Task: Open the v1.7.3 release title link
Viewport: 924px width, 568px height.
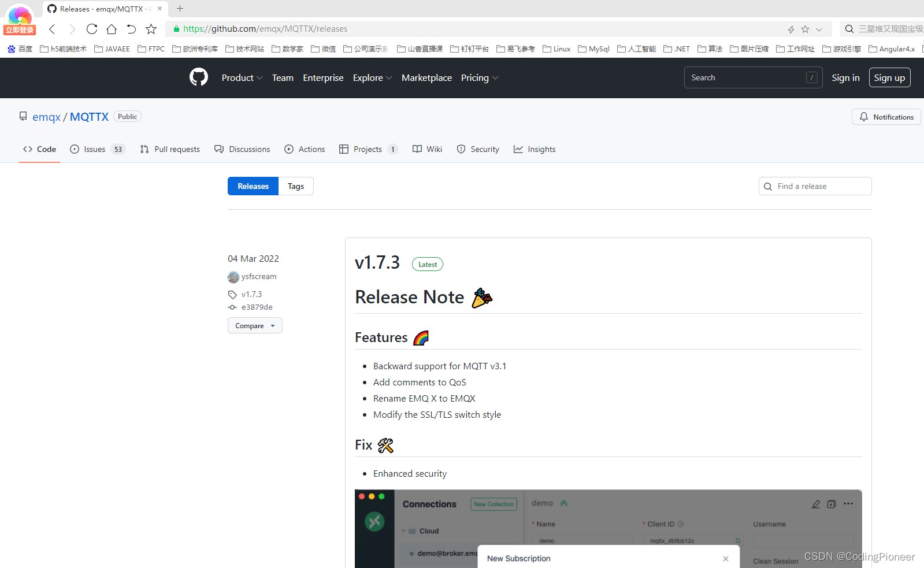Action: pos(377,262)
